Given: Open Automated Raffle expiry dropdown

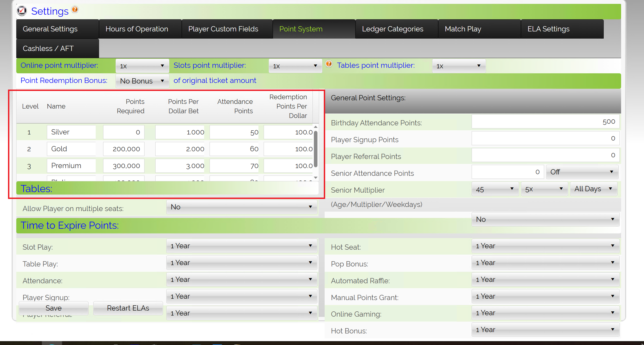Looking at the screenshot, I should click(x=546, y=279).
